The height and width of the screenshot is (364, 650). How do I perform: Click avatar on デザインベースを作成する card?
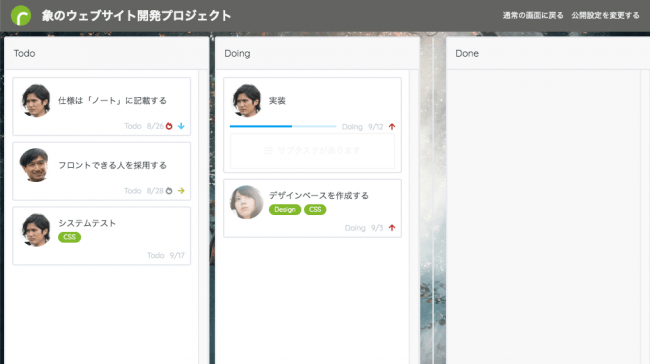click(x=247, y=202)
